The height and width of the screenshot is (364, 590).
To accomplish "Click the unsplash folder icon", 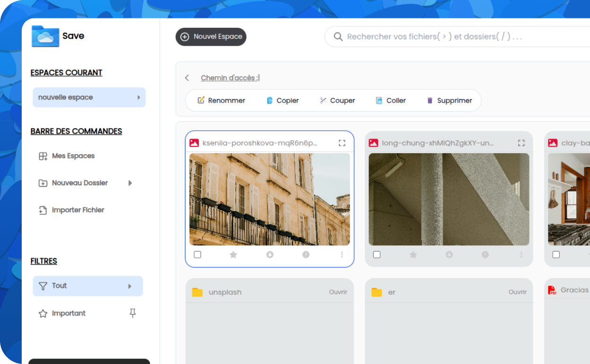I will [x=197, y=292].
